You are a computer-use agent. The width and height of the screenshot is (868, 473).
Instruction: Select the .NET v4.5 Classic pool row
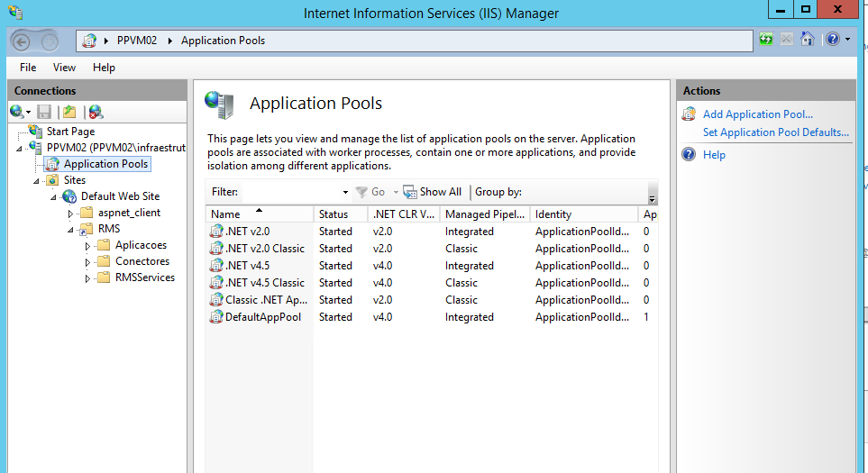265,283
